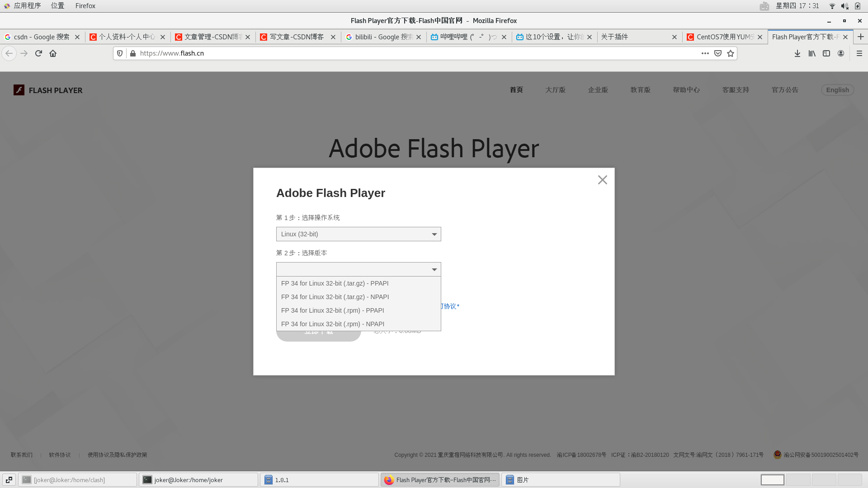This screenshot has height=488, width=868.
Task: Open the page actions three-dots icon
Action: 705,53
